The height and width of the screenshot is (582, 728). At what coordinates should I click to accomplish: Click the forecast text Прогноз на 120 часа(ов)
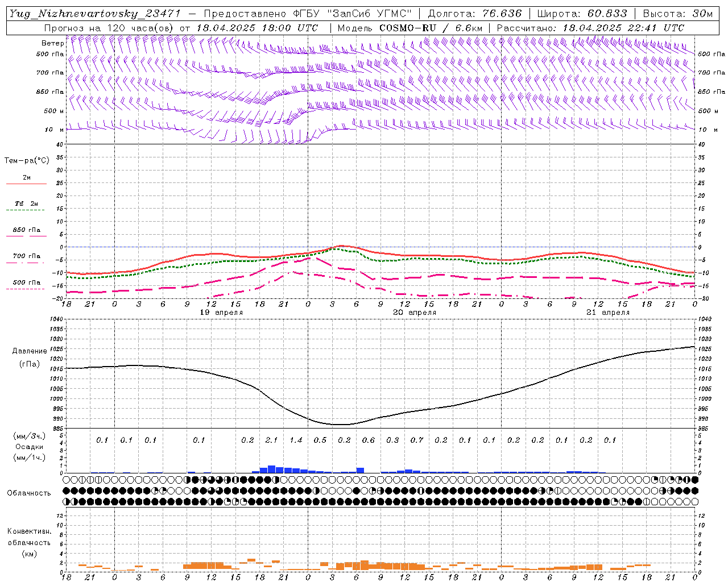coord(109,28)
